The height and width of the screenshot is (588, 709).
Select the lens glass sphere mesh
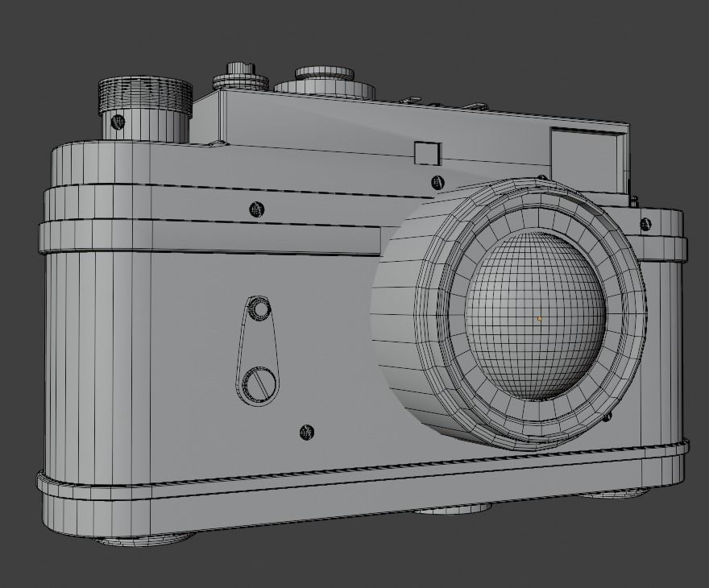pos(535,316)
